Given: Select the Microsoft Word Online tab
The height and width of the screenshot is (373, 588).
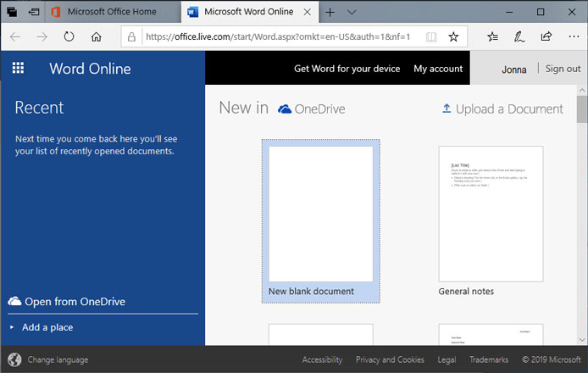Looking at the screenshot, I should tap(248, 12).
